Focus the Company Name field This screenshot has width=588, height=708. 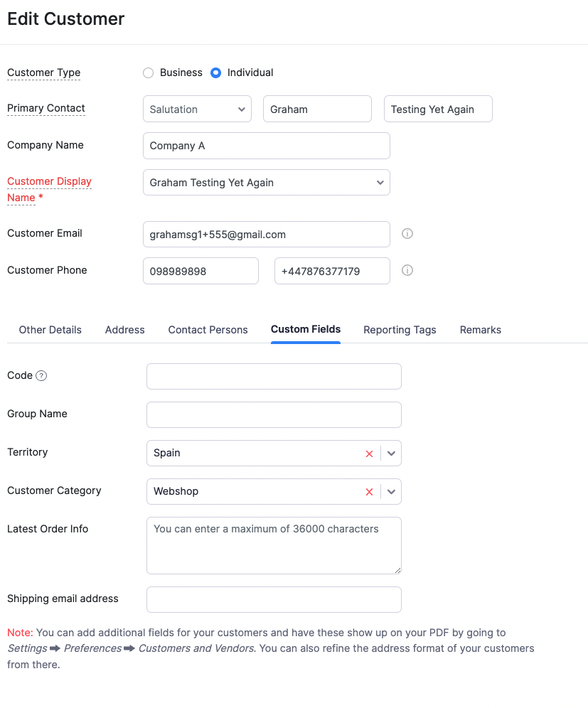pyautogui.click(x=267, y=146)
